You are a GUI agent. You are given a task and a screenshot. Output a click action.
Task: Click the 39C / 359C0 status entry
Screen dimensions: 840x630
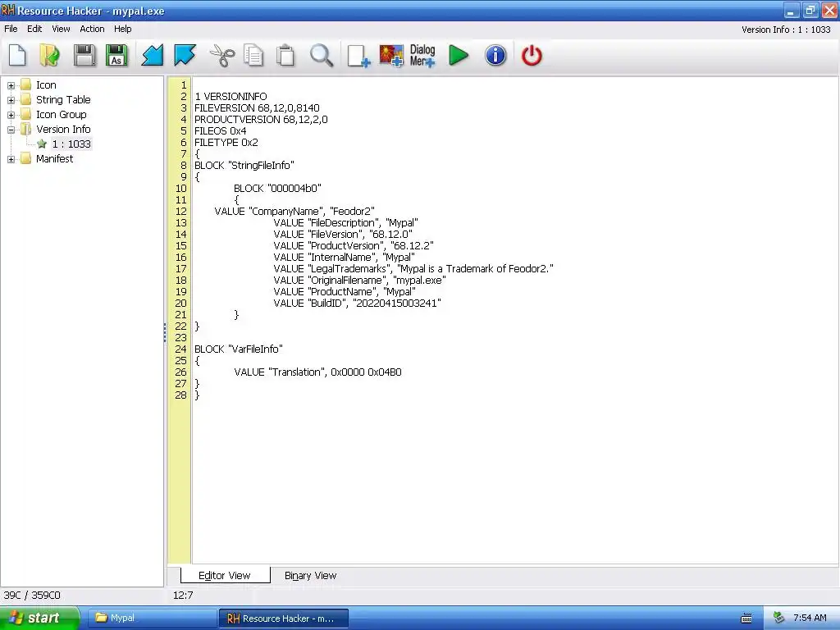click(x=32, y=596)
